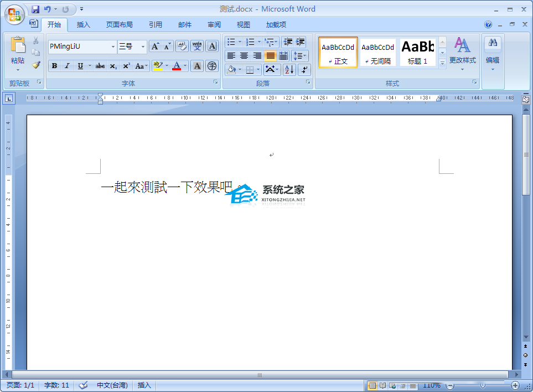This screenshot has height=392, width=533.
Task: Insert enclosed character (circled 字)
Action: (x=212, y=66)
